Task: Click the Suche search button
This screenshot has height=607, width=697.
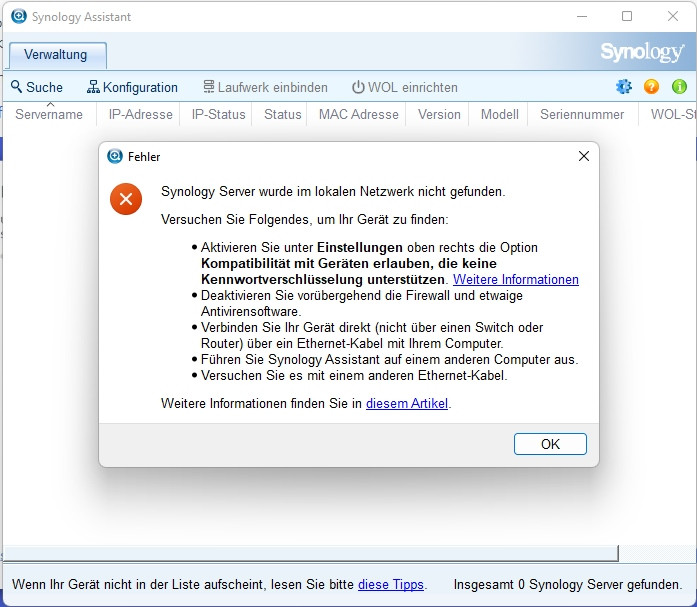Action: [37, 87]
